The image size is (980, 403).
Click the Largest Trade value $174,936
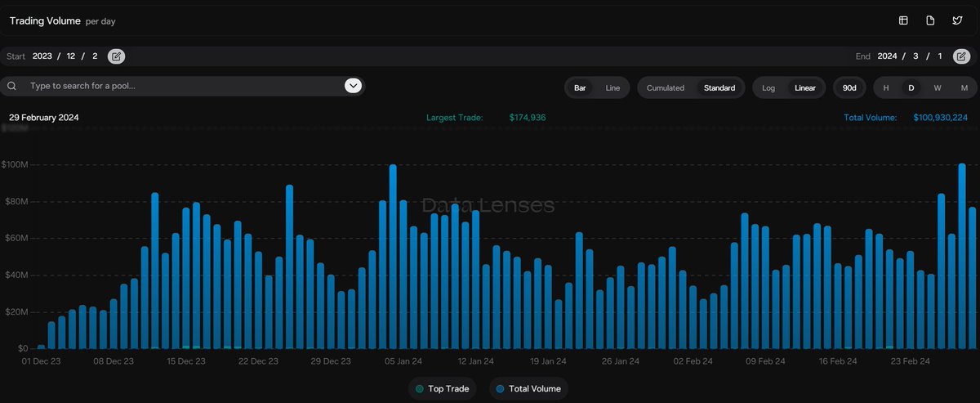coord(527,118)
